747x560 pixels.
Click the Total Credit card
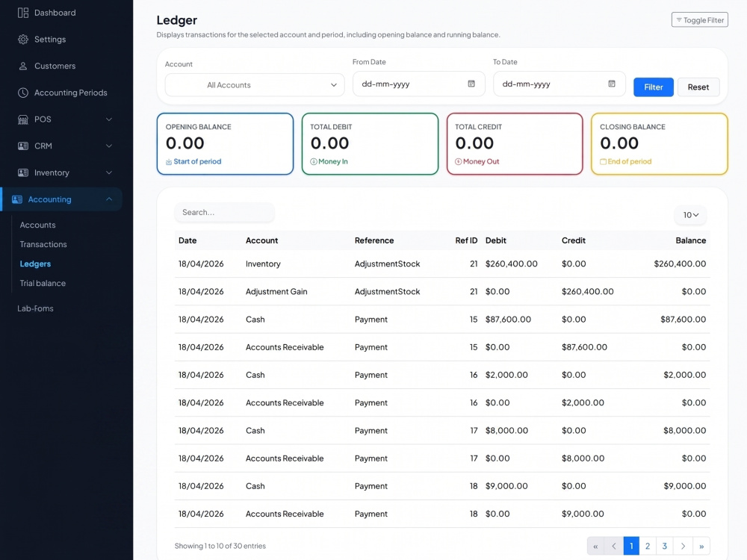[x=515, y=144]
